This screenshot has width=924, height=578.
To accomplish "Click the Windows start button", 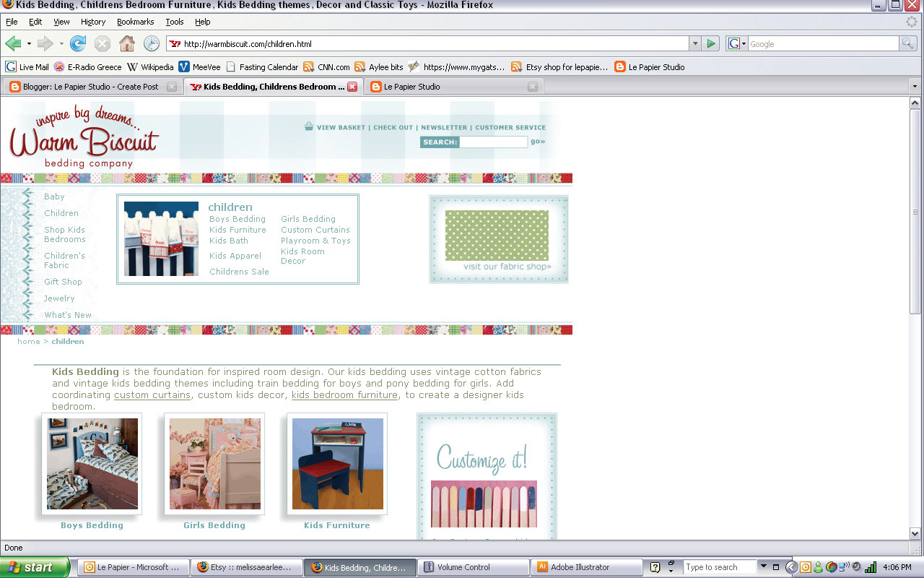I will (35, 567).
